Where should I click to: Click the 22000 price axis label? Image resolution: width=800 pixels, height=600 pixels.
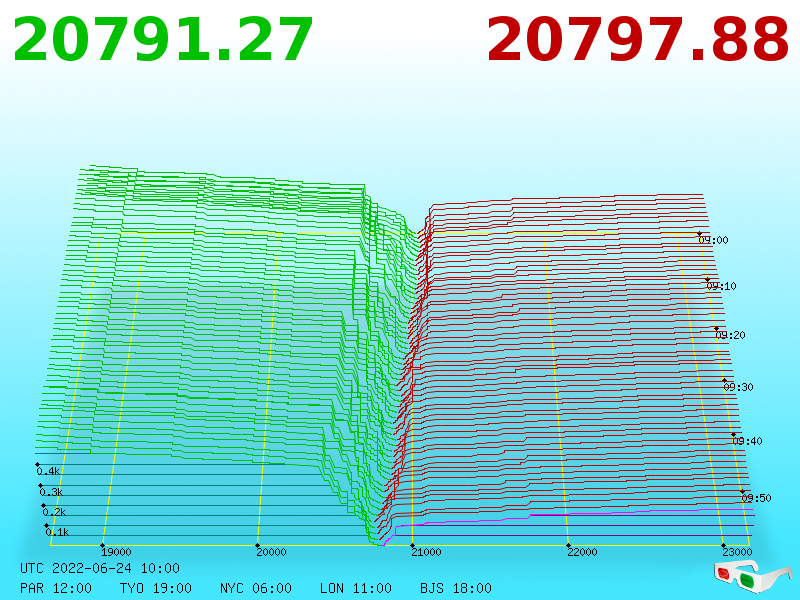pyautogui.click(x=582, y=552)
